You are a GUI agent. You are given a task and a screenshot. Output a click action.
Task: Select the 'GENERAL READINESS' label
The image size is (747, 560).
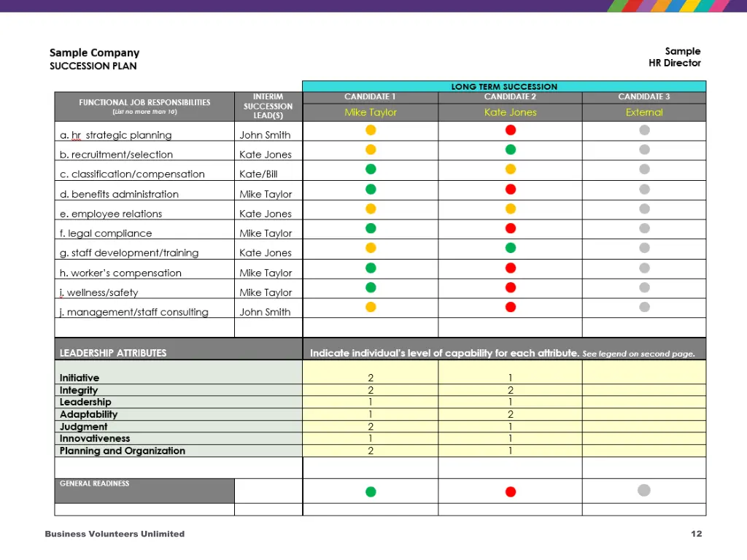(94, 483)
